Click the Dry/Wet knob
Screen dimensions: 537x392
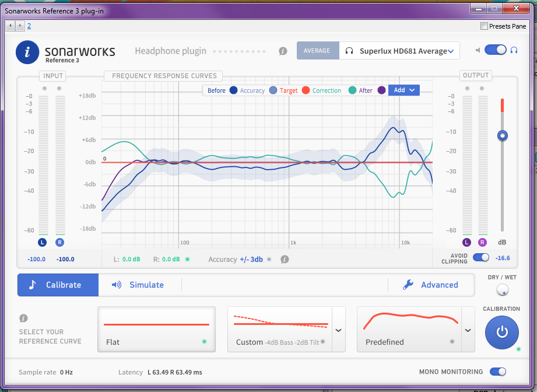pyautogui.click(x=503, y=290)
